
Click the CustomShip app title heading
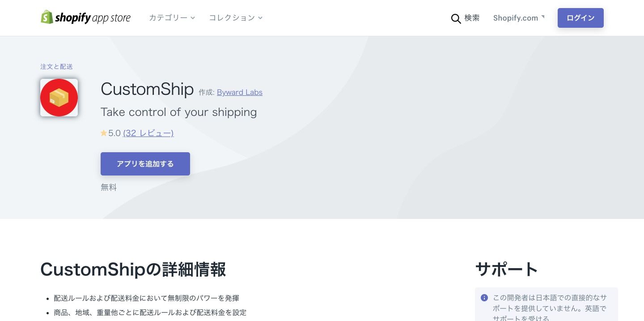(147, 89)
